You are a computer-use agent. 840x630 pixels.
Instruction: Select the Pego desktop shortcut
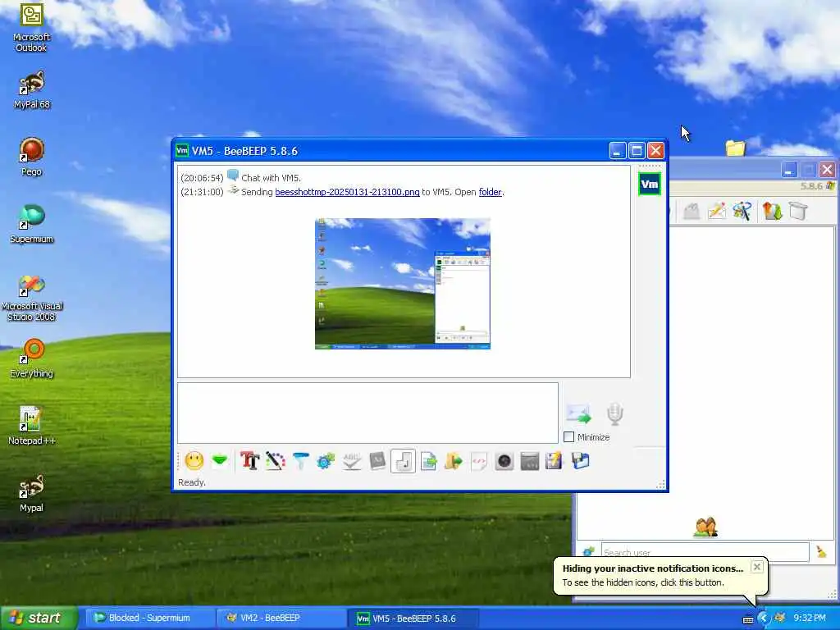coord(32,157)
